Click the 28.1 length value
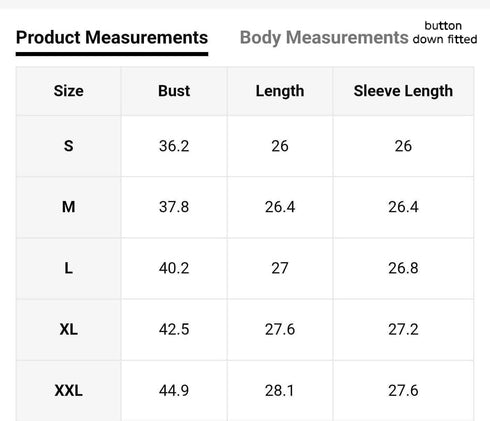Screen dimensions: 490x421 tap(280, 391)
